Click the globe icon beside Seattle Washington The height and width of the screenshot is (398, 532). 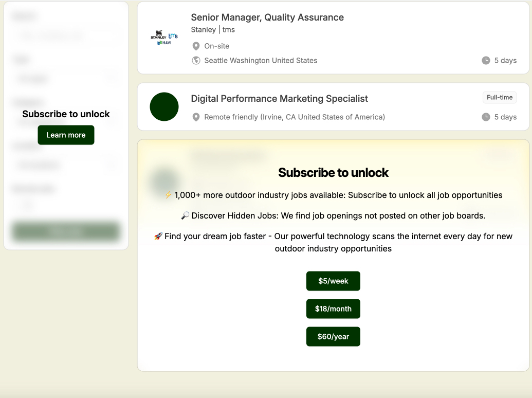point(196,60)
